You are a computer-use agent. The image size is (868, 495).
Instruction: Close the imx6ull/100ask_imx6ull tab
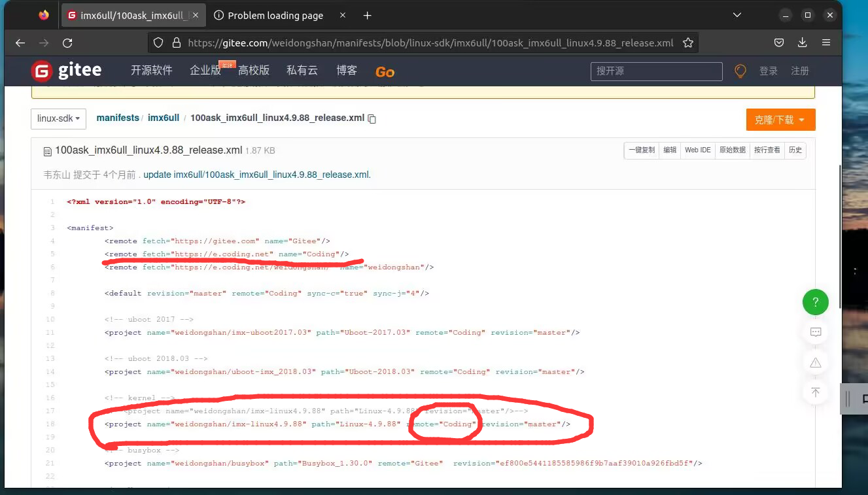pos(196,15)
